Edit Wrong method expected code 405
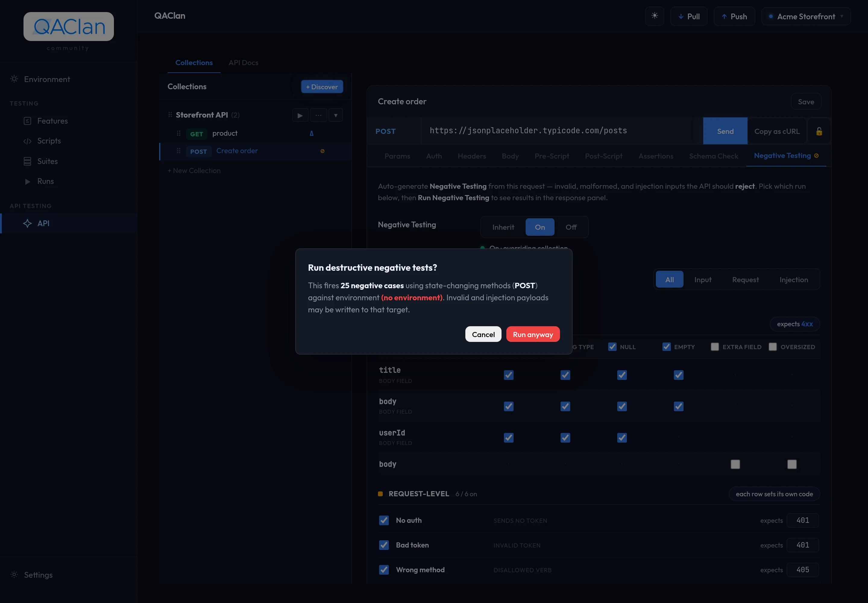Viewport: 868px width, 603px height. (803, 570)
